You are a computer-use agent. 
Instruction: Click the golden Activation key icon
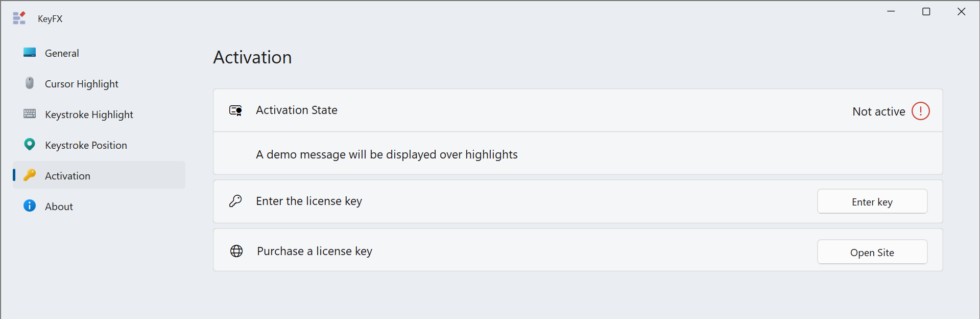click(30, 175)
